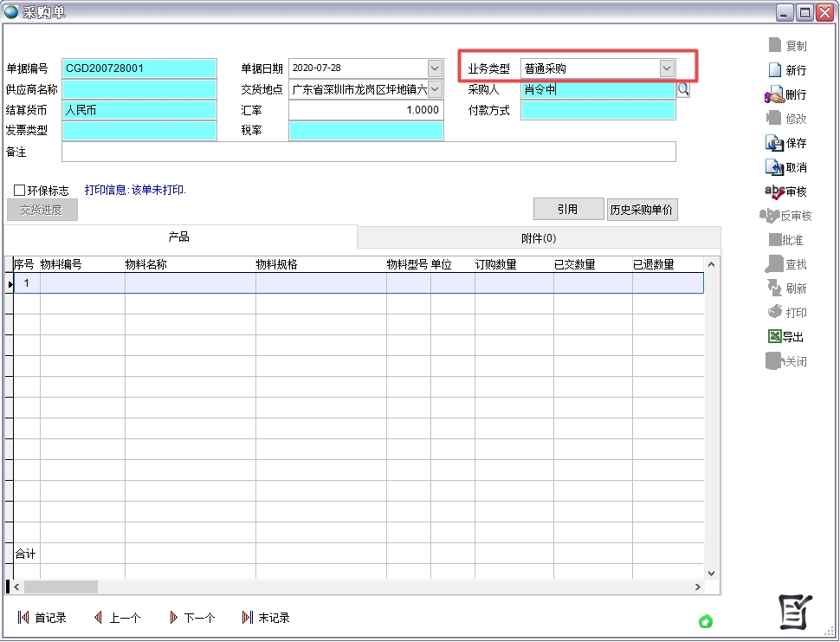The width and height of the screenshot is (840, 642).
Task: Approve the order with 审核 icon
Action: [774, 191]
